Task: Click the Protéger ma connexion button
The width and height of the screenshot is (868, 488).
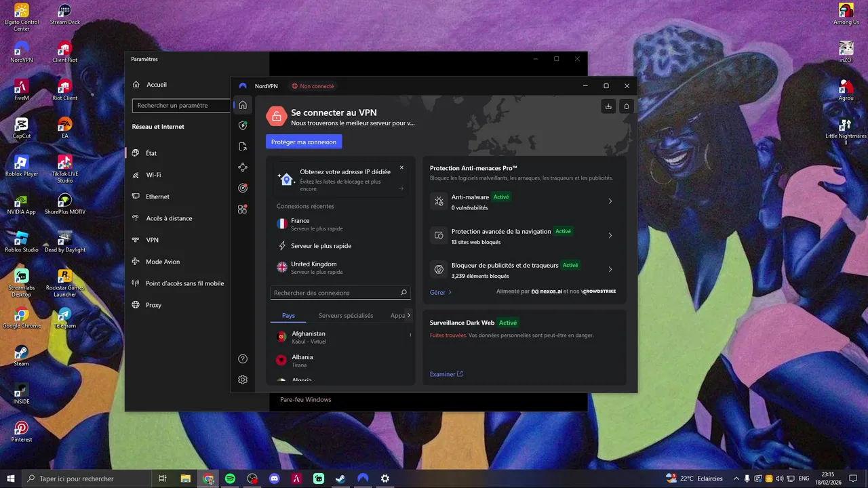Action: pyautogui.click(x=304, y=142)
